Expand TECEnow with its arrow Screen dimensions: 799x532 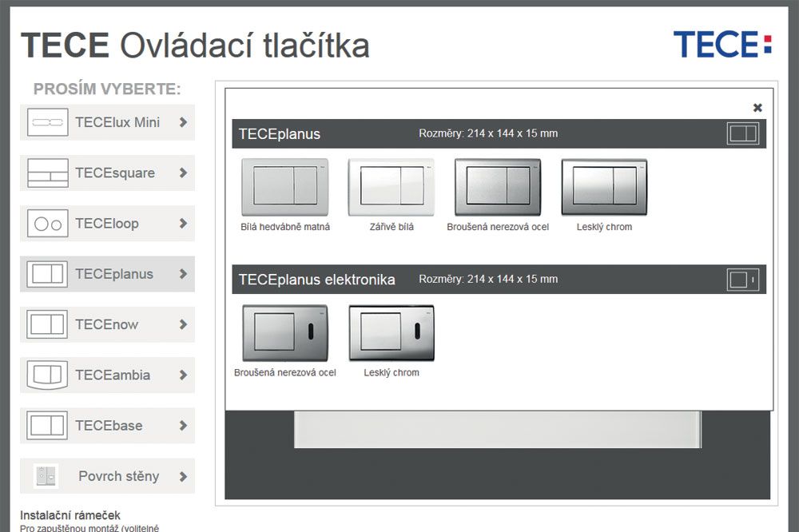coord(183,324)
